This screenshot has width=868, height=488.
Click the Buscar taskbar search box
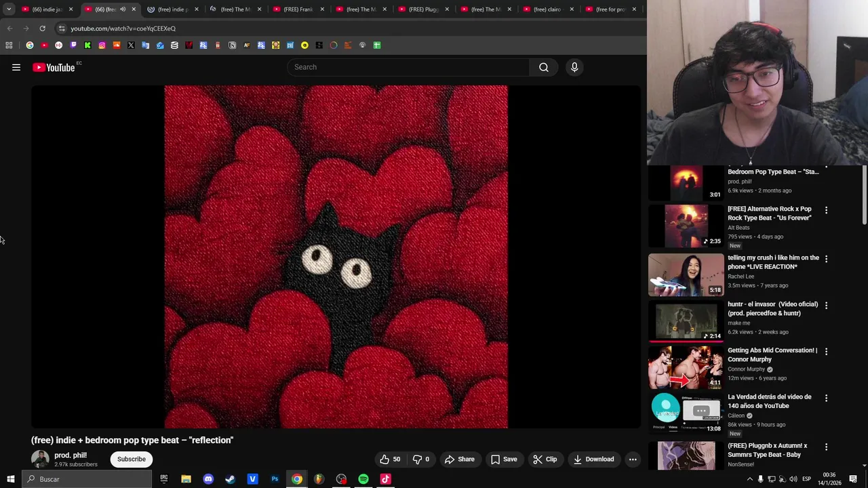point(87,479)
